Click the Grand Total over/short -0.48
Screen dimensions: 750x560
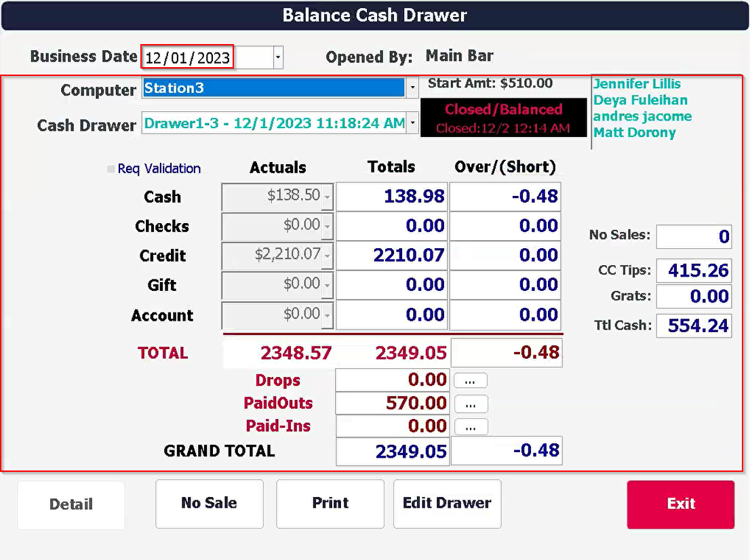click(x=507, y=450)
